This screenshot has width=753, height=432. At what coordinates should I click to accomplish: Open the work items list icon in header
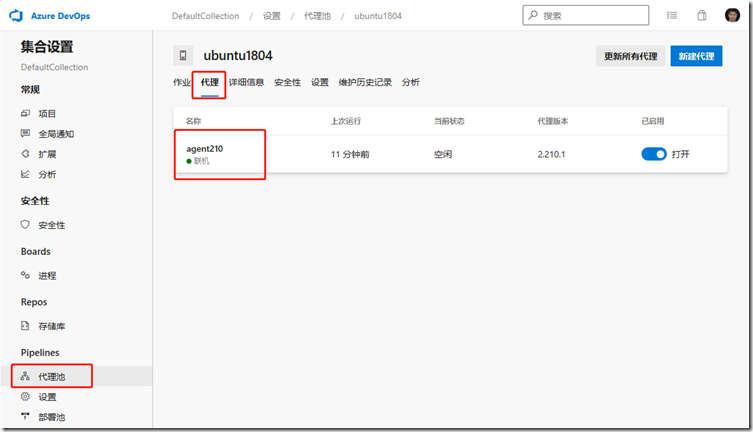[672, 16]
